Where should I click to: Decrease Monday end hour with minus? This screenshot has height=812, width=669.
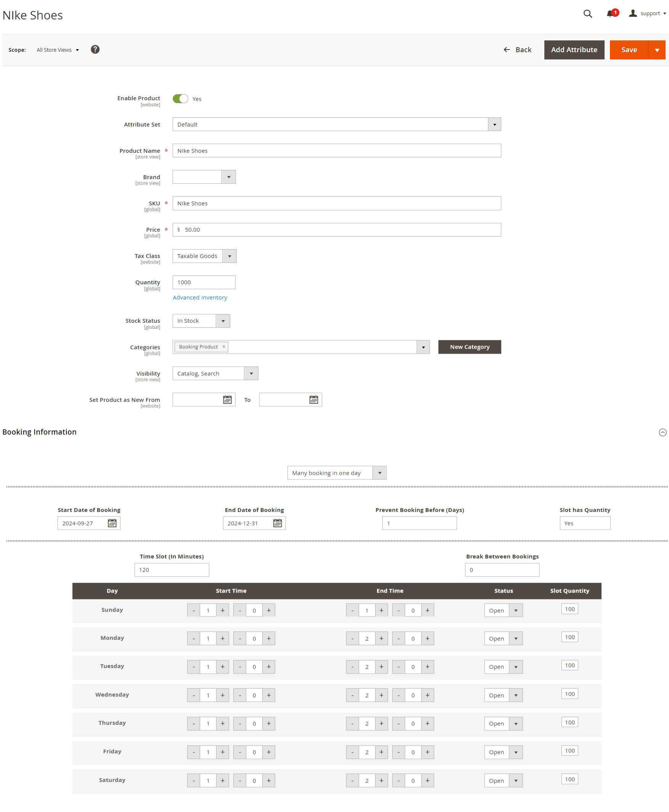[x=352, y=638]
